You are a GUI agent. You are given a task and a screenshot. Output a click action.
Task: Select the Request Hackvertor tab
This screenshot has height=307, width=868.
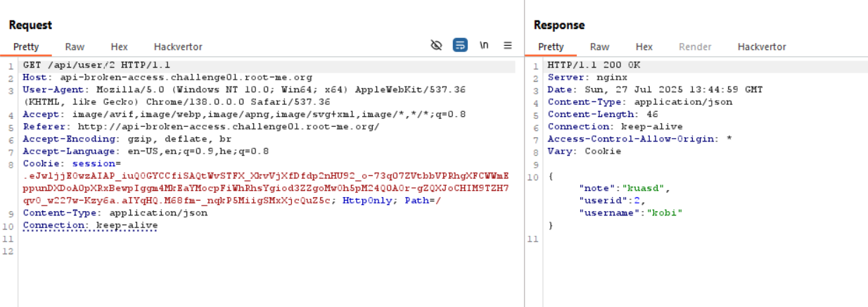pos(178,46)
